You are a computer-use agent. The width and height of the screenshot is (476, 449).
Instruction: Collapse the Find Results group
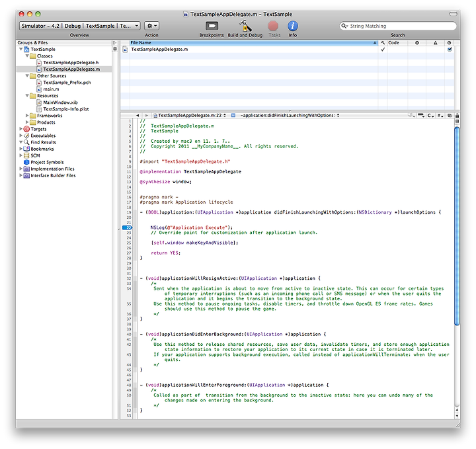tap(20, 142)
